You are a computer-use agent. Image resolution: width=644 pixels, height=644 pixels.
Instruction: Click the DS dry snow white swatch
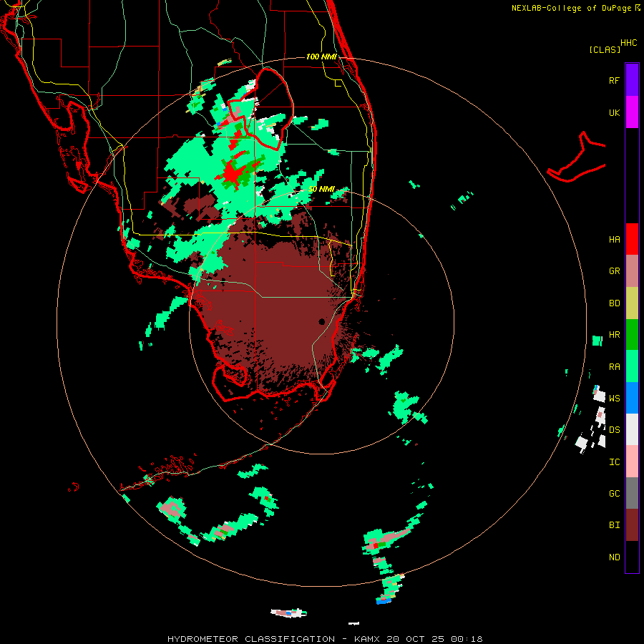(632, 429)
